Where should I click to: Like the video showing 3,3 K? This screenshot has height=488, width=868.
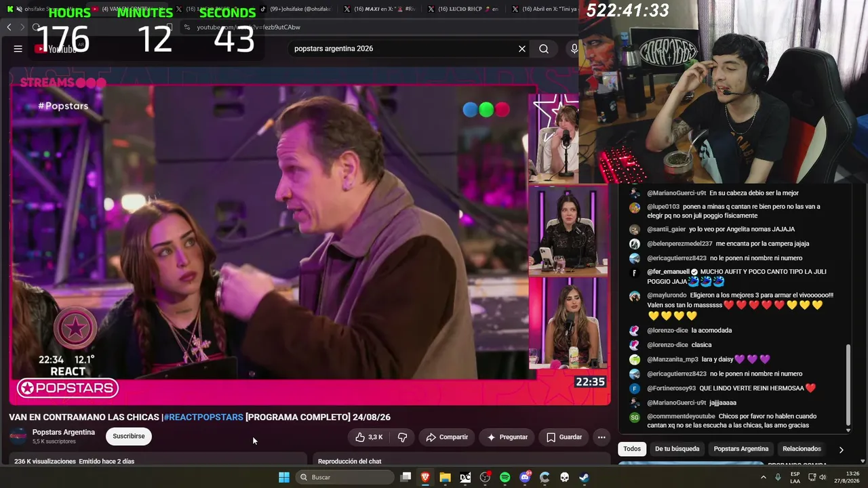point(368,437)
